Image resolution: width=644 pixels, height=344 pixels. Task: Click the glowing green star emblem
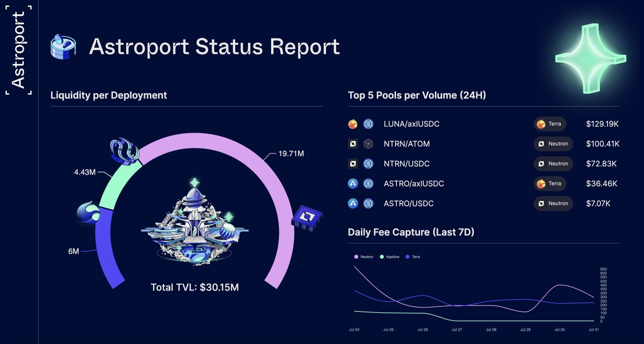(x=590, y=58)
